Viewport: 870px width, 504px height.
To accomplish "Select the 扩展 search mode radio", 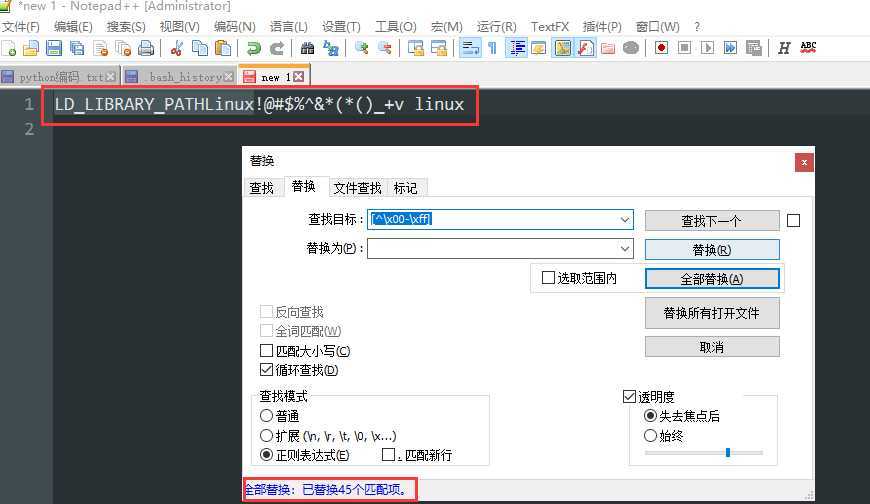I will click(x=266, y=435).
